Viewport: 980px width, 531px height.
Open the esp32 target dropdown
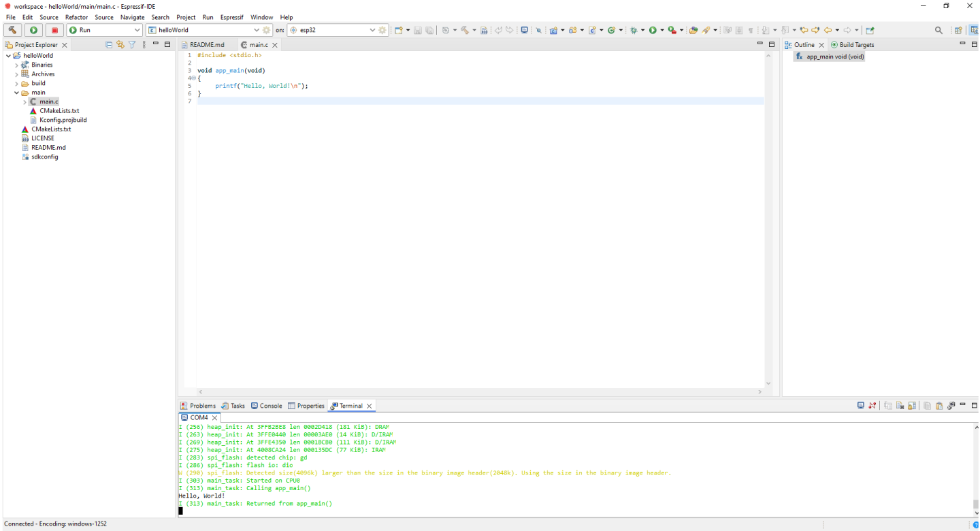[372, 30]
